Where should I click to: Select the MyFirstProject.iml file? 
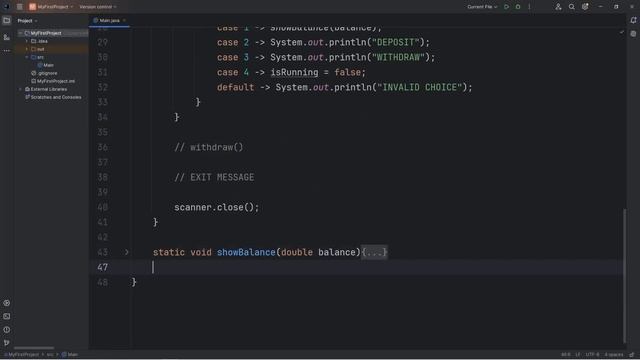53,81
